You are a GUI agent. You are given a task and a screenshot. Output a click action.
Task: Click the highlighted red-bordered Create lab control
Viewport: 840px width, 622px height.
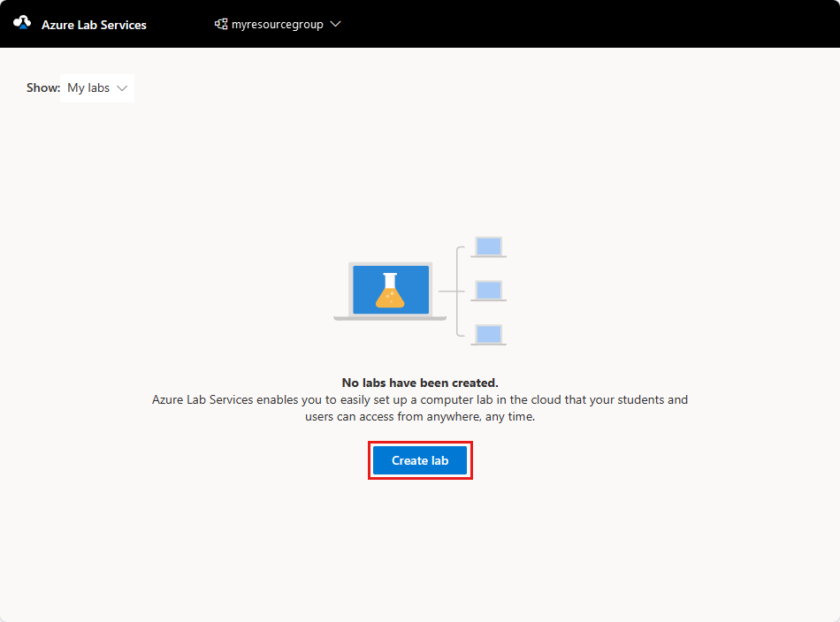point(420,459)
